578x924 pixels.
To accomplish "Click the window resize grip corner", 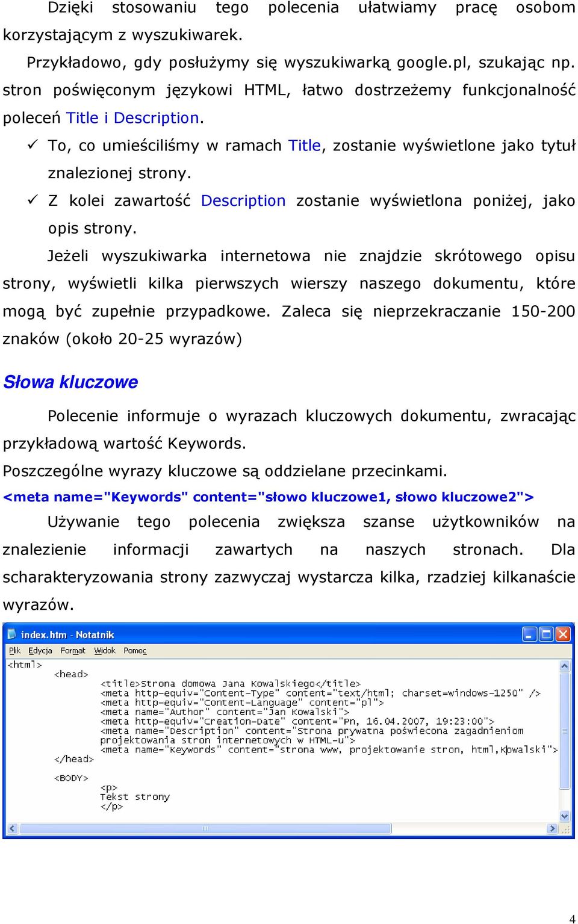I will pyautogui.click(x=565, y=829).
